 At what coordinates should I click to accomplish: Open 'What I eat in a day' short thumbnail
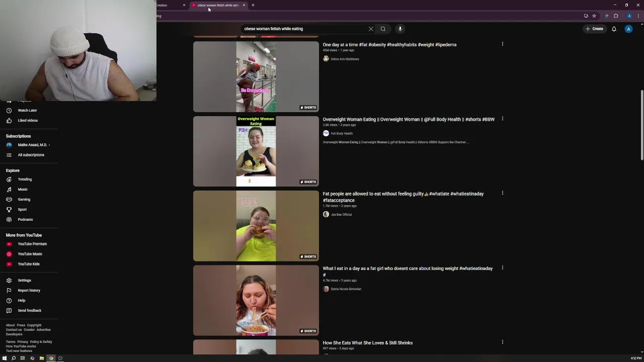[x=256, y=300]
